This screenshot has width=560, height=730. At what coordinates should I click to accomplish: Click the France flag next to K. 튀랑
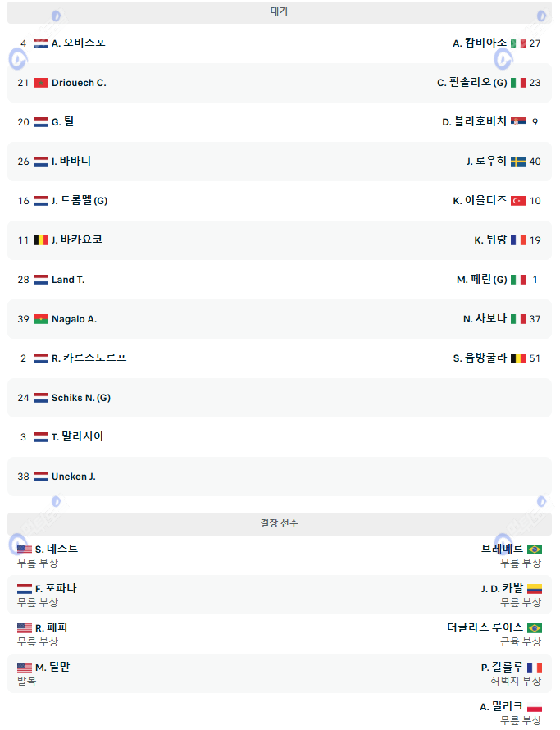518,240
